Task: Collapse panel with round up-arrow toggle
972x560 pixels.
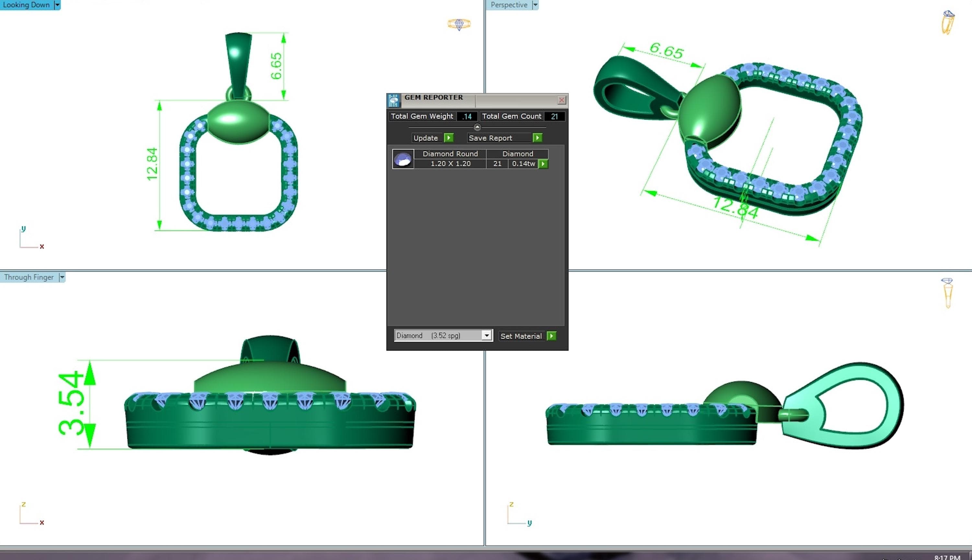Action: click(477, 127)
